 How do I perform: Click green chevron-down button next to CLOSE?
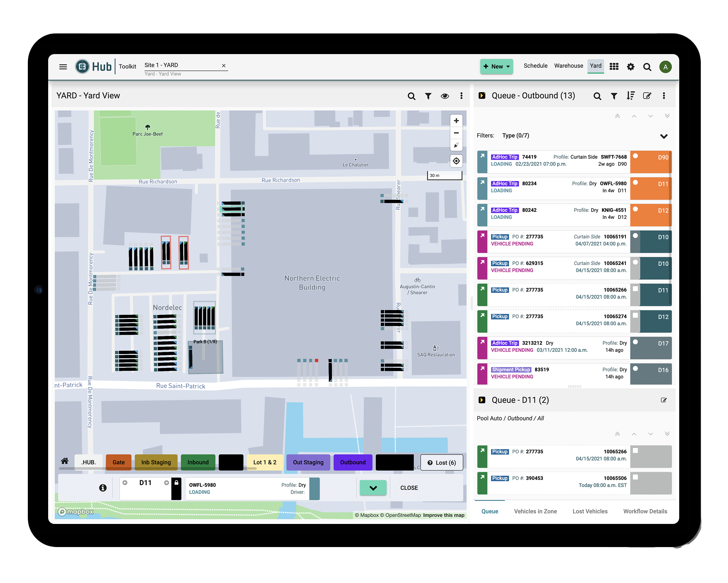tap(373, 488)
